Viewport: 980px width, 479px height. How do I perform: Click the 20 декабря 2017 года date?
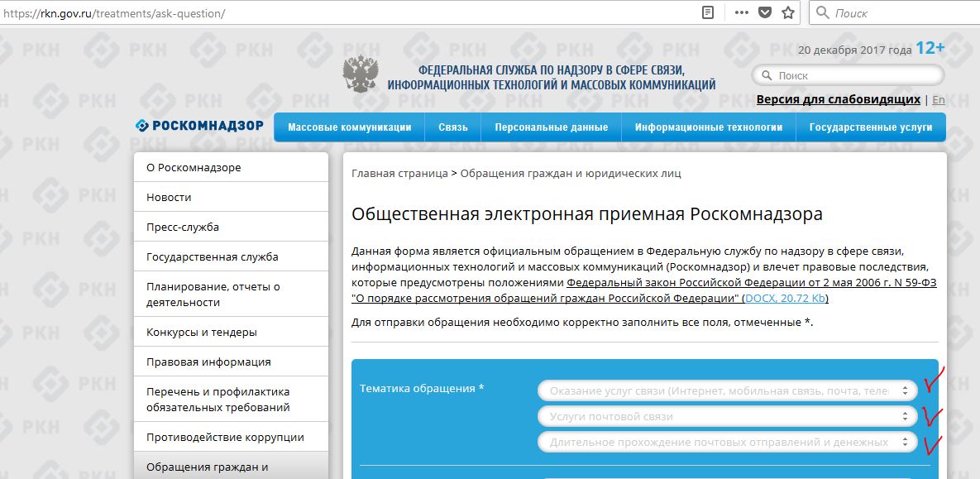pyautogui.click(x=855, y=50)
